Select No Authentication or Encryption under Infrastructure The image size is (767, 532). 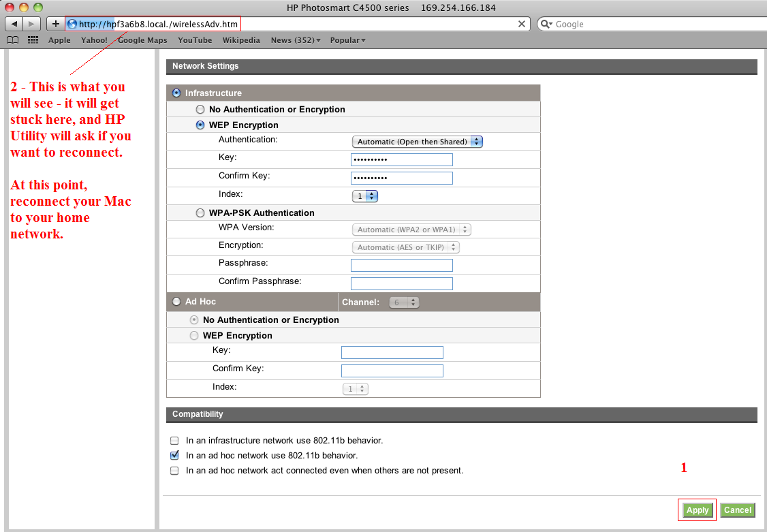(200, 110)
